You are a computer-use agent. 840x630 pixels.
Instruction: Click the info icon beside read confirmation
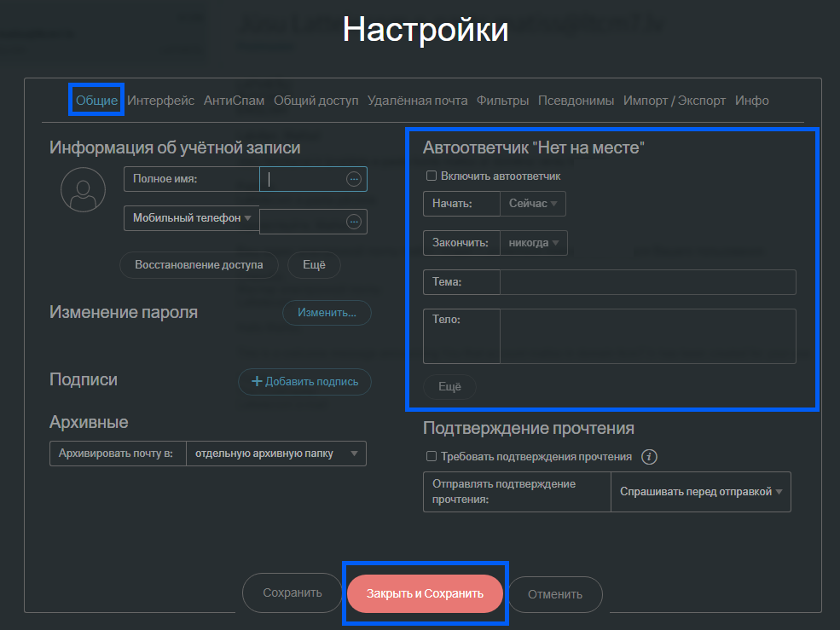[x=649, y=457]
